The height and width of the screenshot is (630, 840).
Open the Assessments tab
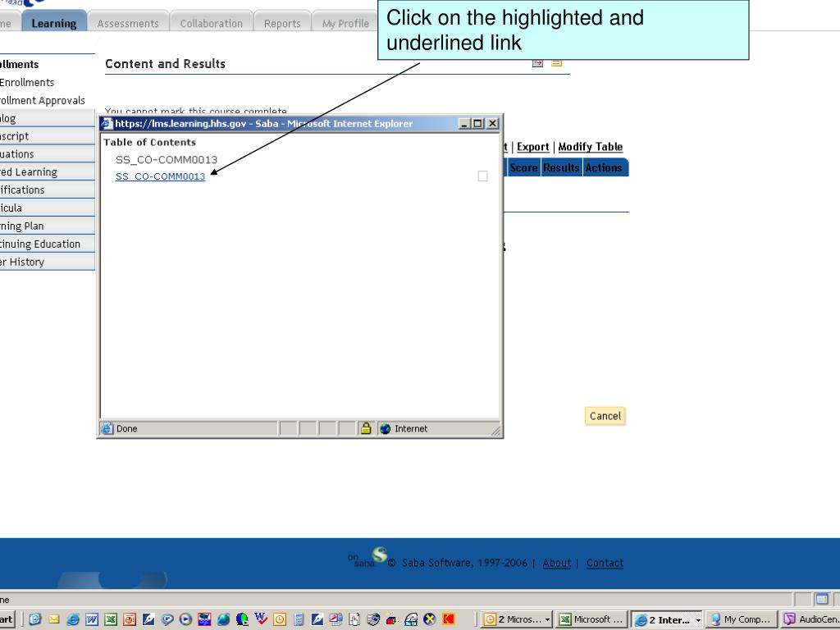(x=128, y=23)
